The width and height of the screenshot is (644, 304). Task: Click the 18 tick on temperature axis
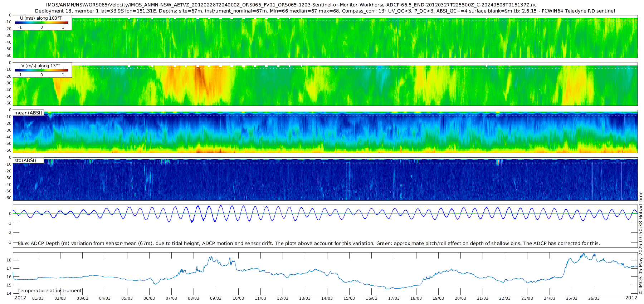point(9,260)
